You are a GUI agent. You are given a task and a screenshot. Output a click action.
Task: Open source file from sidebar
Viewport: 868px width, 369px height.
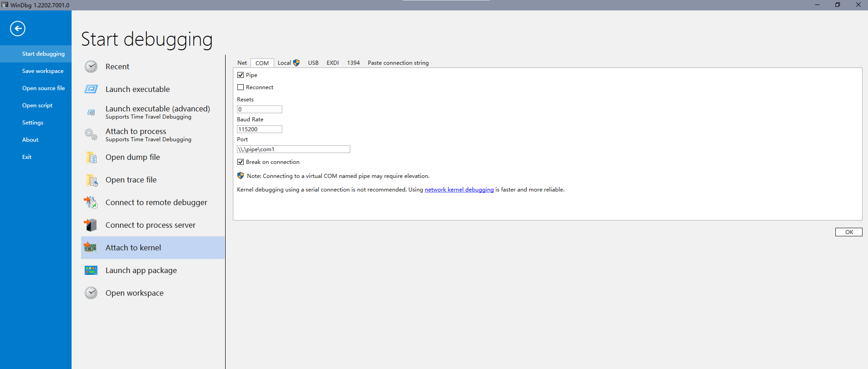[x=36, y=88]
